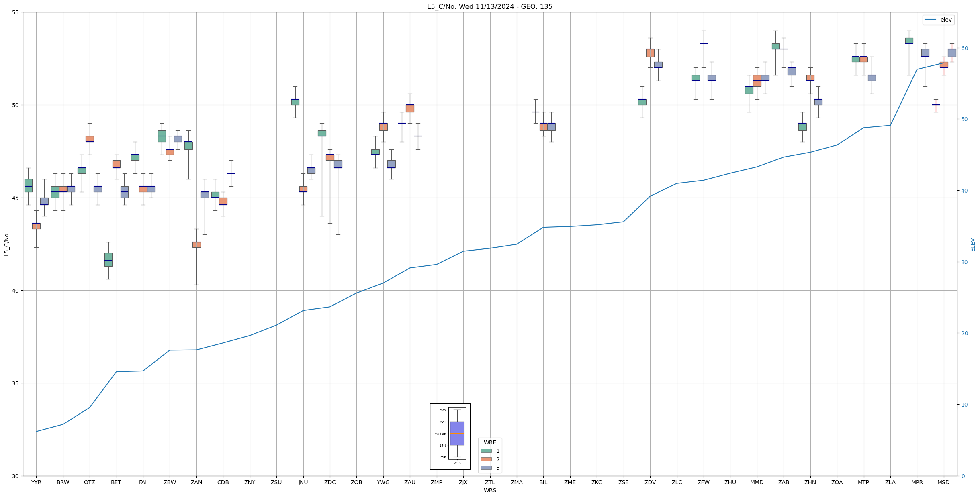Click the green box at JNU near 50
The height and width of the screenshot is (497, 980).
[295, 102]
